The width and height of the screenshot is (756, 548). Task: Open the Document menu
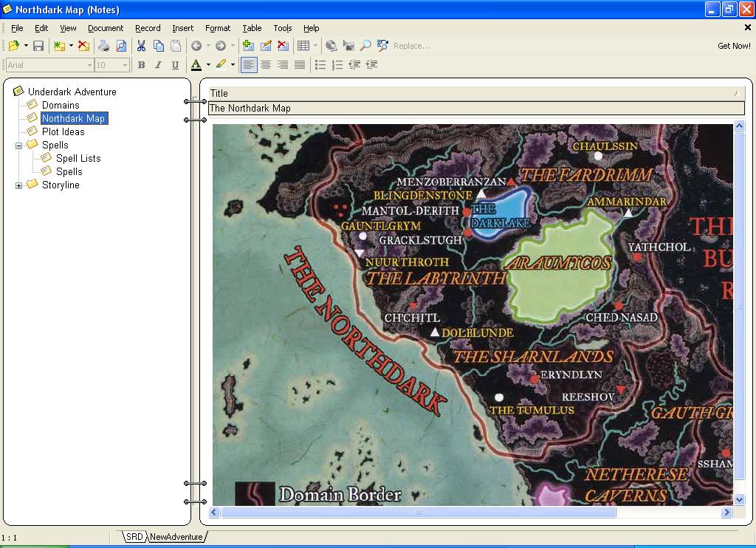click(x=106, y=28)
